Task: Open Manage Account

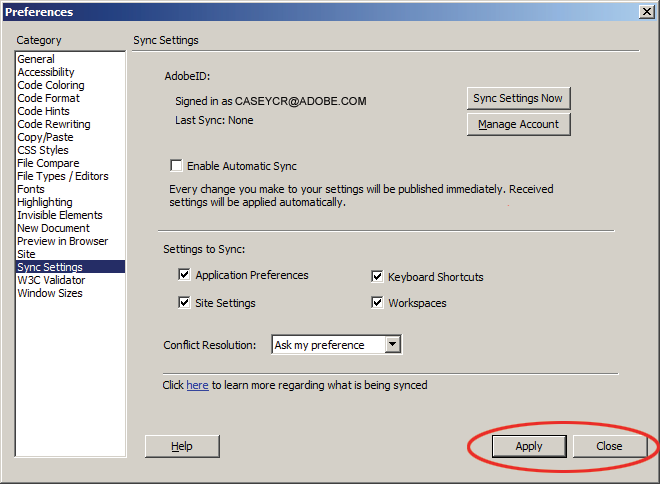Action: [x=519, y=124]
